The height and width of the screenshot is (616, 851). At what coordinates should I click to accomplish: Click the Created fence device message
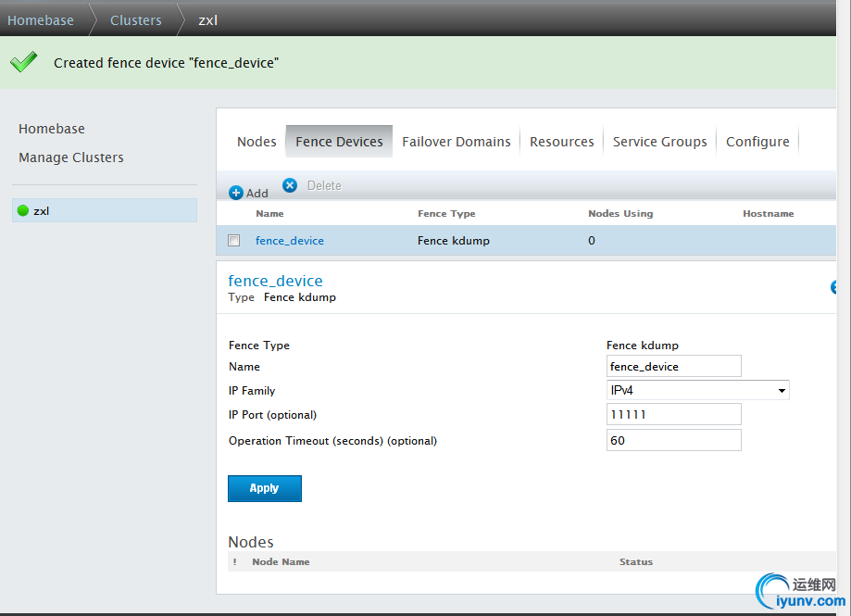pyautogui.click(x=166, y=63)
